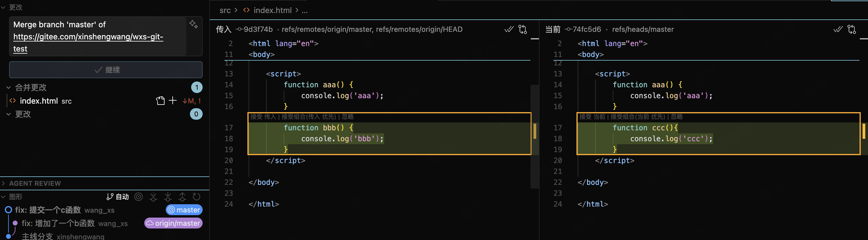Click console.log('bbb') line in incoming pane
The height and width of the screenshot is (240, 868).
(x=342, y=139)
